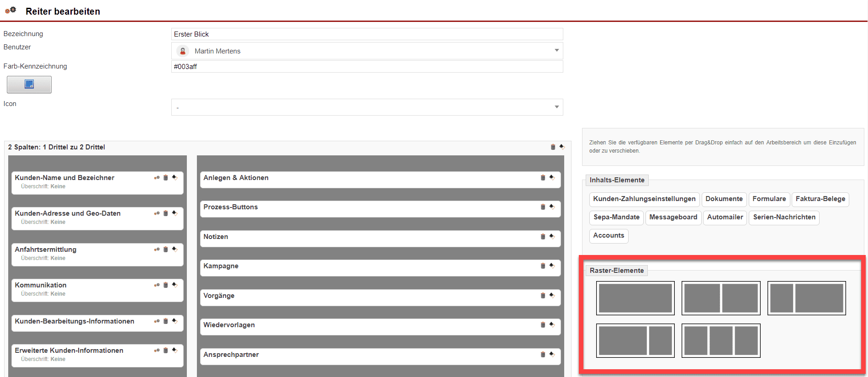868x377 pixels.
Task: Delete the Kunden-Name und Bezeichner element
Action: click(165, 178)
